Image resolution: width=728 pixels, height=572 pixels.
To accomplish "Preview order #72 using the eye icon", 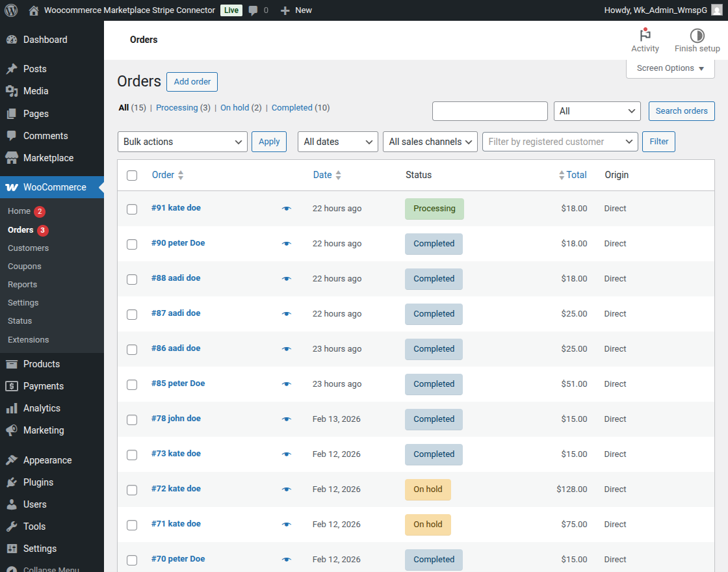I will coord(287,489).
